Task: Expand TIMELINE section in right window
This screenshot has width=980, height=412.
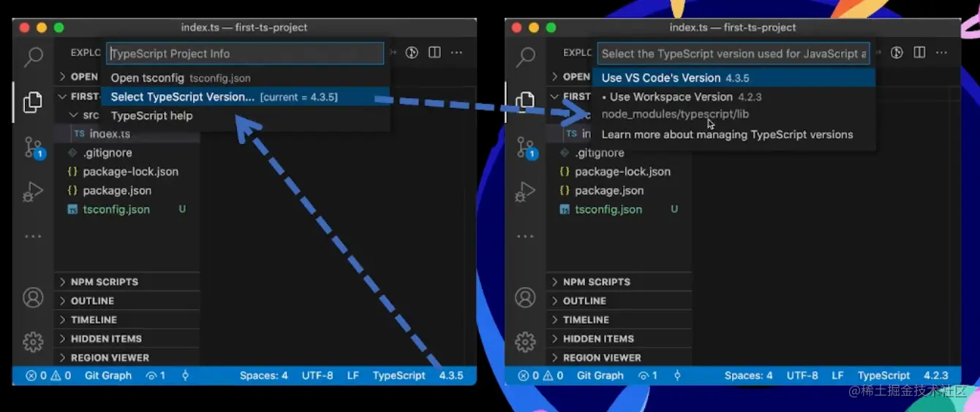Action: [619, 320]
